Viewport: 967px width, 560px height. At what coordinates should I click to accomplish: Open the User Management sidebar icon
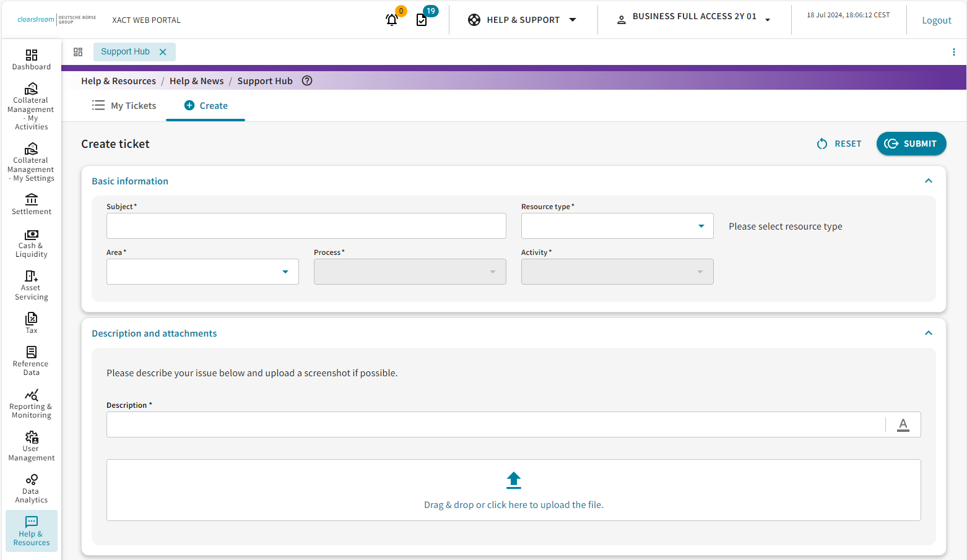(x=31, y=446)
